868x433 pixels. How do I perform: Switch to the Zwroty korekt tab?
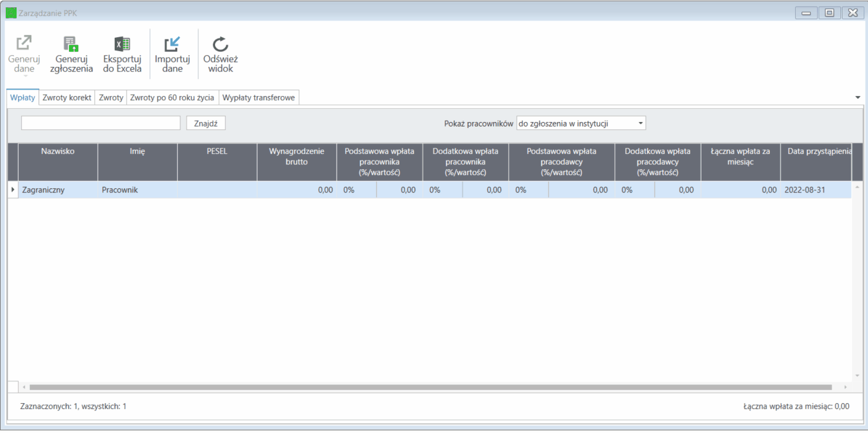pos(67,97)
